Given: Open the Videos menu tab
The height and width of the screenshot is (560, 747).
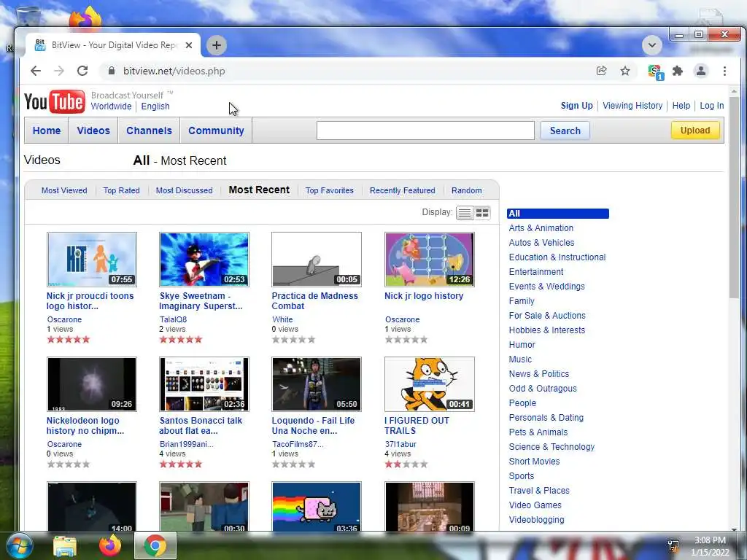Looking at the screenshot, I should [x=93, y=131].
